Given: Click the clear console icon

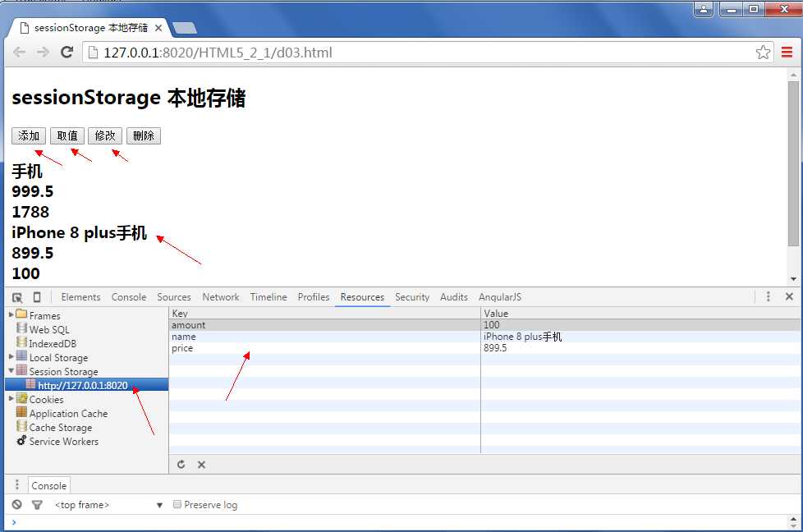Looking at the screenshot, I should click(17, 504).
